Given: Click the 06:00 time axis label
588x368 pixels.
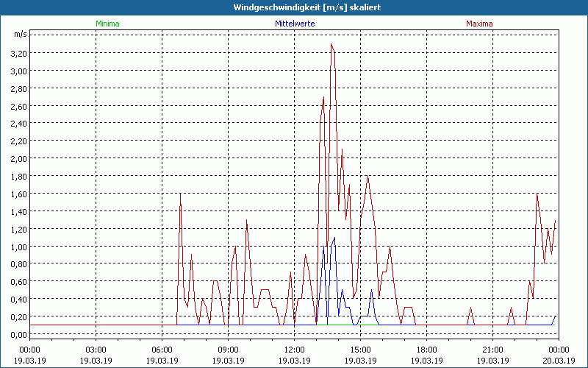Looking at the screenshot, I should [x=162, y=349].
